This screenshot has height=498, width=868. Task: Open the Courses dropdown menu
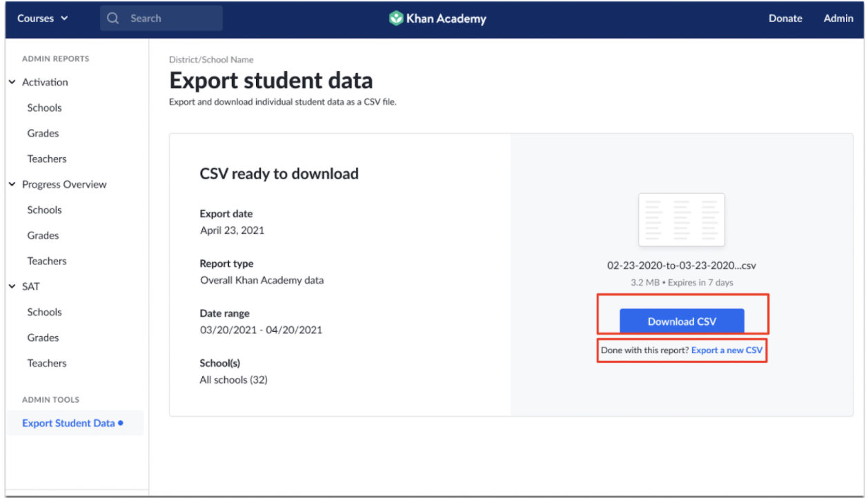42,19
